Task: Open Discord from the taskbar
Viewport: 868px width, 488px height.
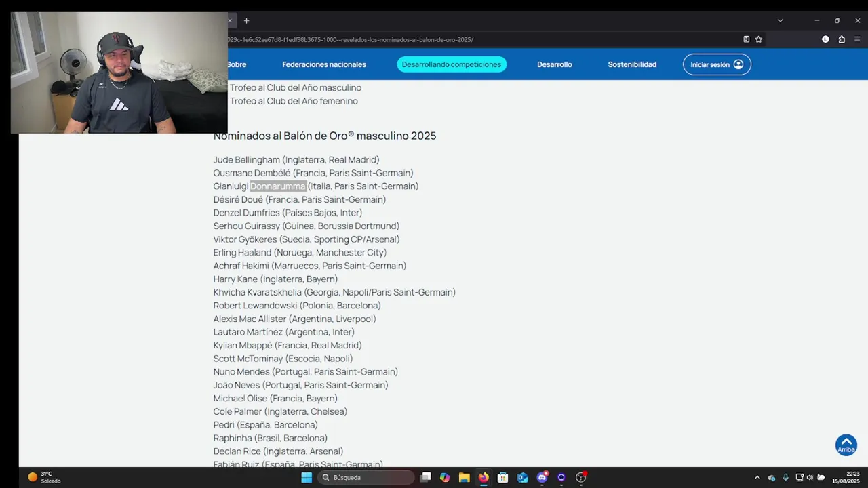Action: pyautogui.click(x=542, y=477)
